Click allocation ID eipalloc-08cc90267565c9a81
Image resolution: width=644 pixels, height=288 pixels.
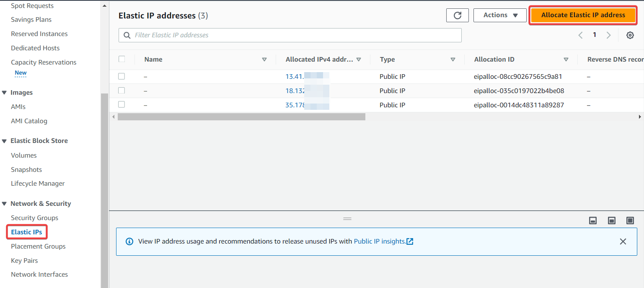pos(518,77)
